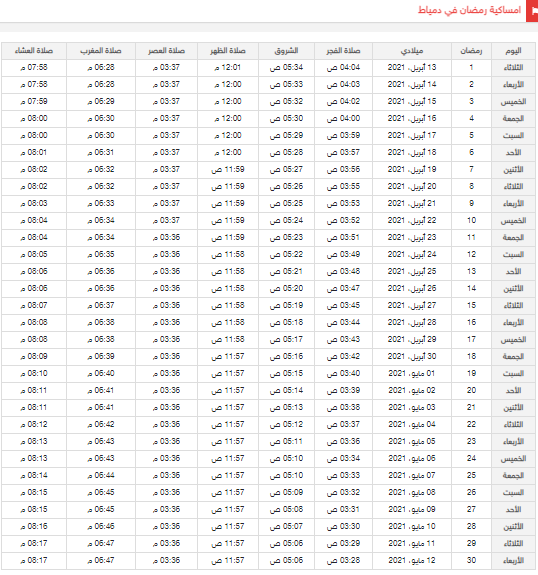This screenshot has width=538, height=575.
Task: Click the Maghrib time 06:40 م
Action: 101,373
